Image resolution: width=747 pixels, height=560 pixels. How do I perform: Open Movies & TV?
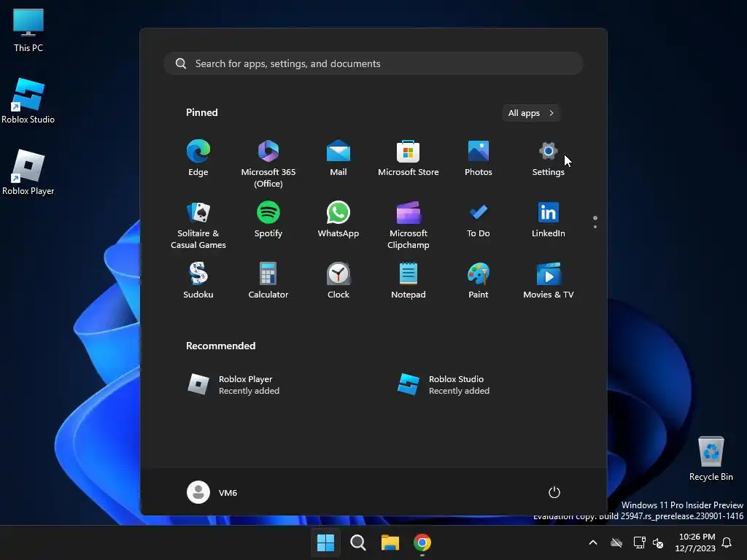pyautogui.click(x=549, y=281)
